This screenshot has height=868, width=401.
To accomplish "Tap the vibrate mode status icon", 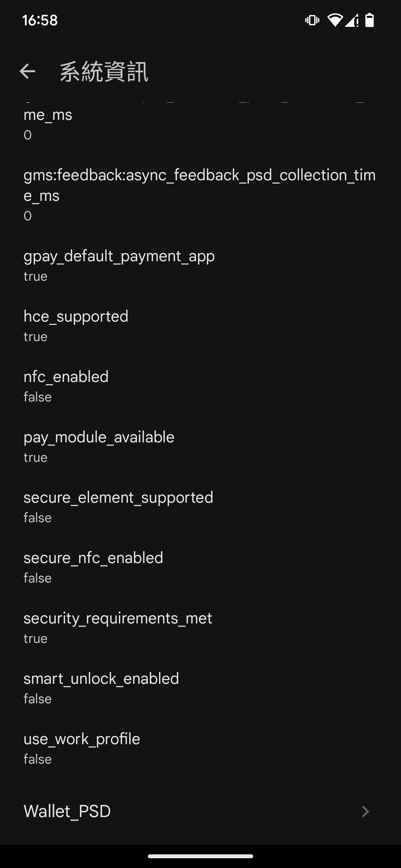I will pyautogui.click(x=312, y=21).
